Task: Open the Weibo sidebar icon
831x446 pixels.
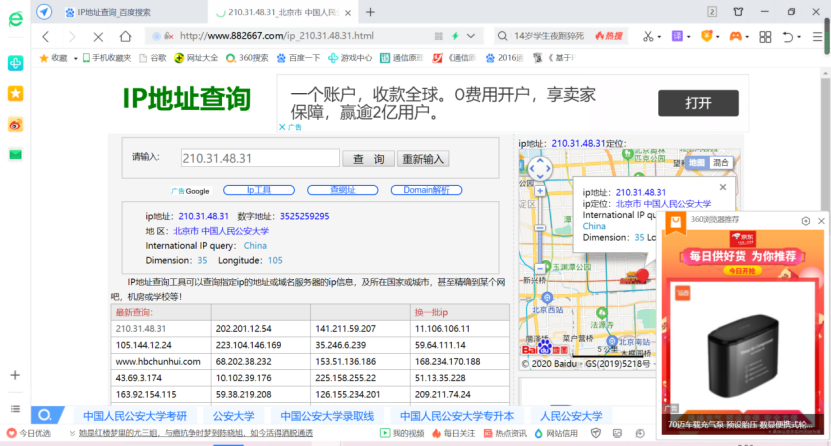Action: click(x=15, y=125)
